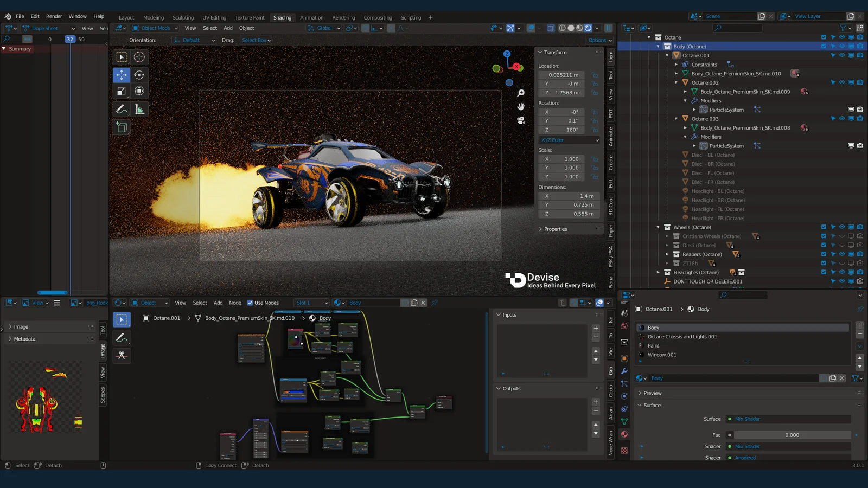Select the Rotate tool in viewport toolbar
Viewport: 868px width, 488px height.
139,75
